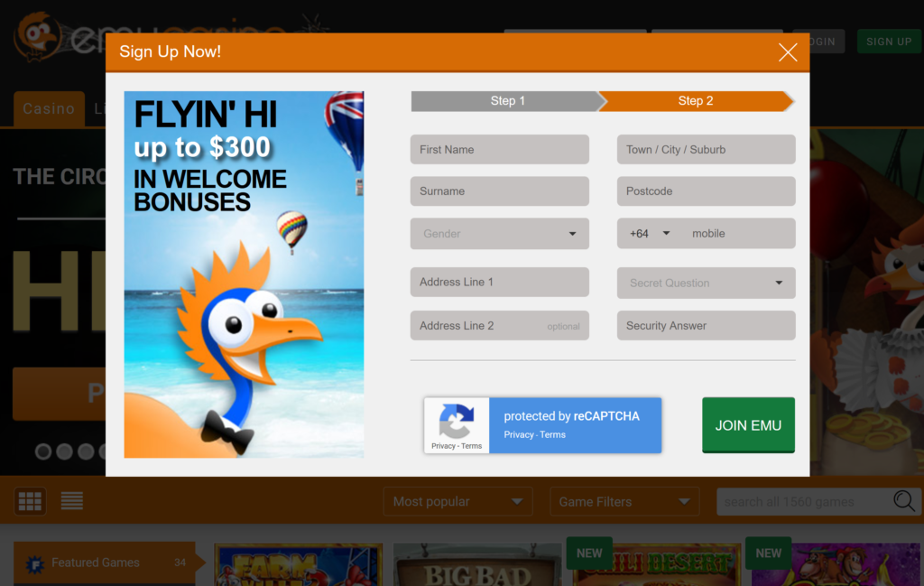Click the Postcode field

[x=706, y=191]
